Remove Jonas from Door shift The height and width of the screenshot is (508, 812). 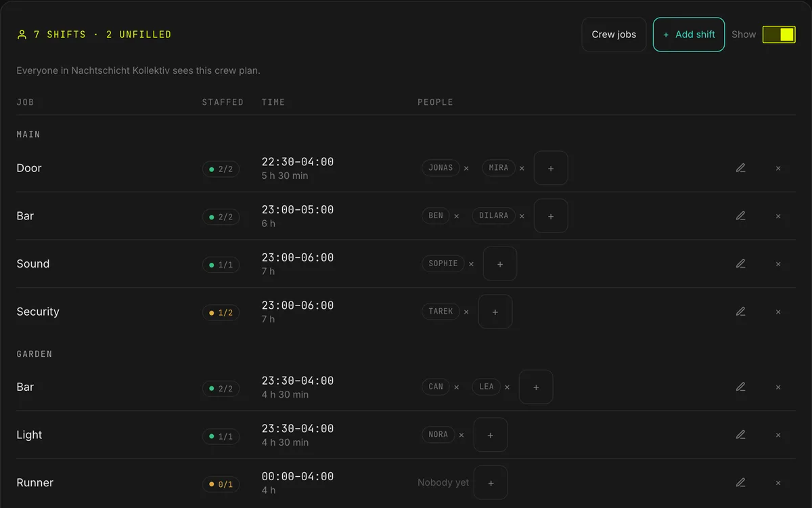point(466,168)
